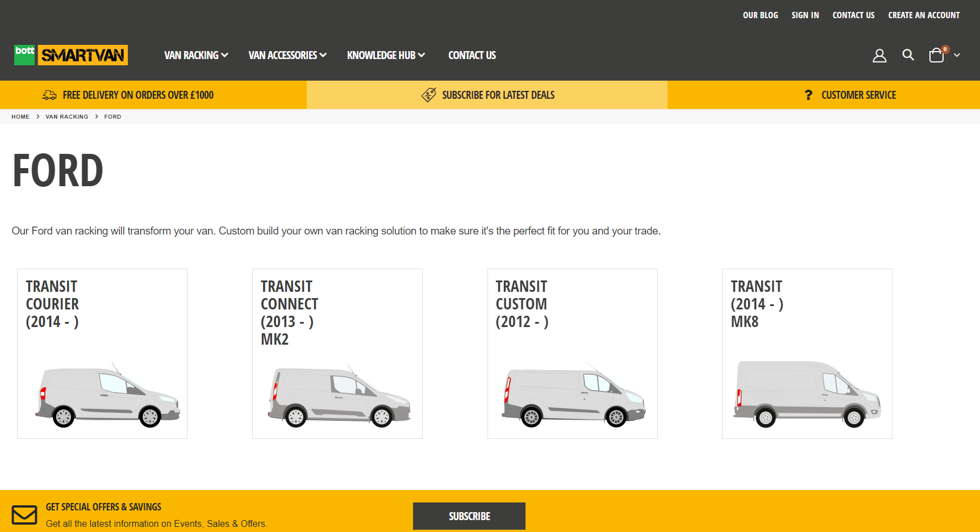The width and height of the screenshot is (980, 532).
Task: Click the dark Subscribe button
Action: (x=469, y=516)
